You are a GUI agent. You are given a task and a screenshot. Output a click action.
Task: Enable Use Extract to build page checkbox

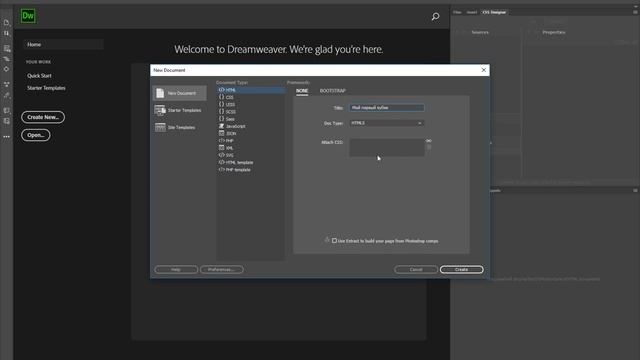(x=334, y=241)
